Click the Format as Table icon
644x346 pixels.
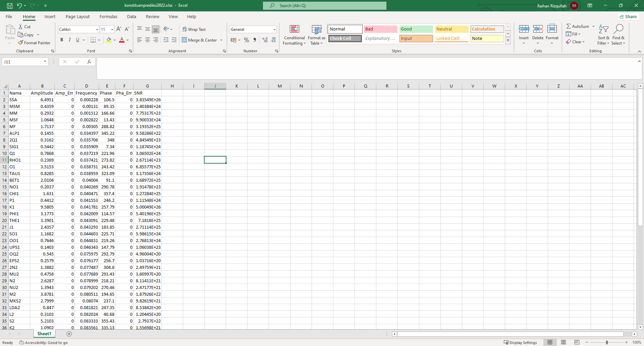click(316, 30)
